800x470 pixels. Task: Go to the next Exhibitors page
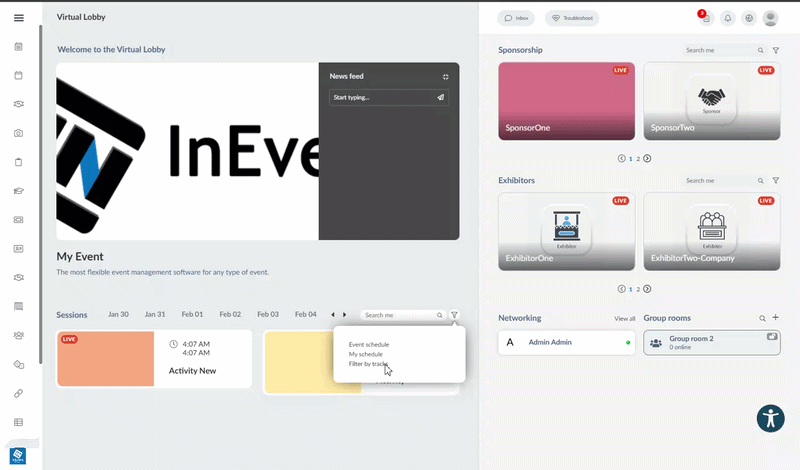click(x=647, y=289)
